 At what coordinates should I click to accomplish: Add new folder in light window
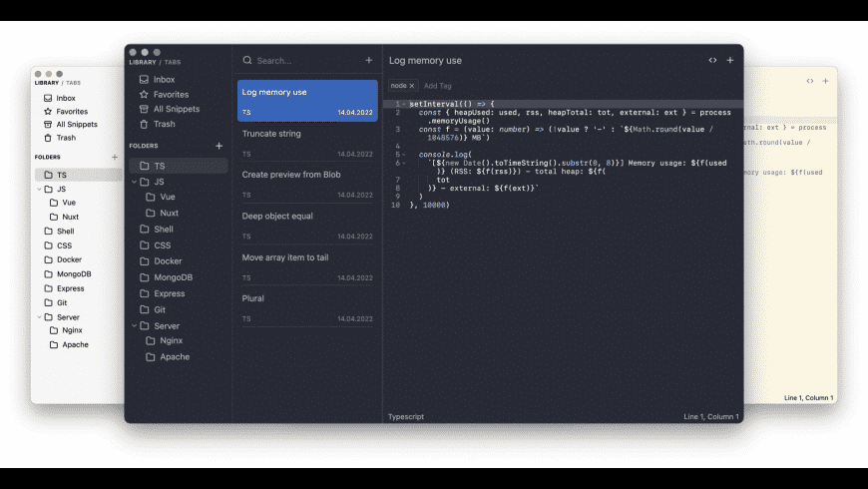pos(115,158)
